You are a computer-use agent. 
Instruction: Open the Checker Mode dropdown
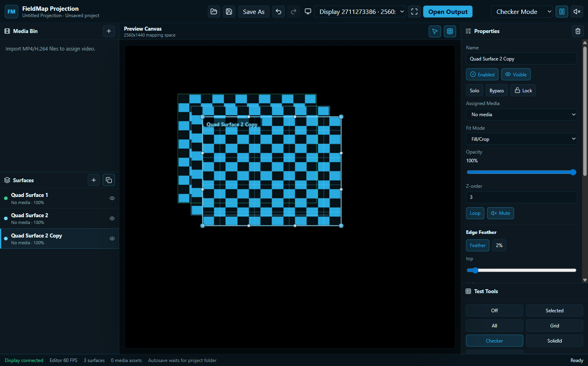coord(522,12)
